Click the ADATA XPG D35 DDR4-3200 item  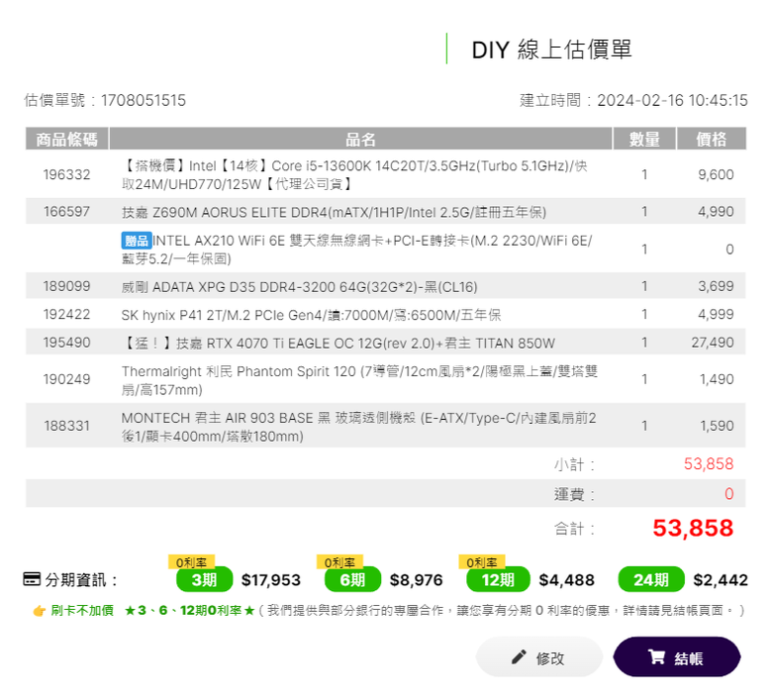point(299,287)
